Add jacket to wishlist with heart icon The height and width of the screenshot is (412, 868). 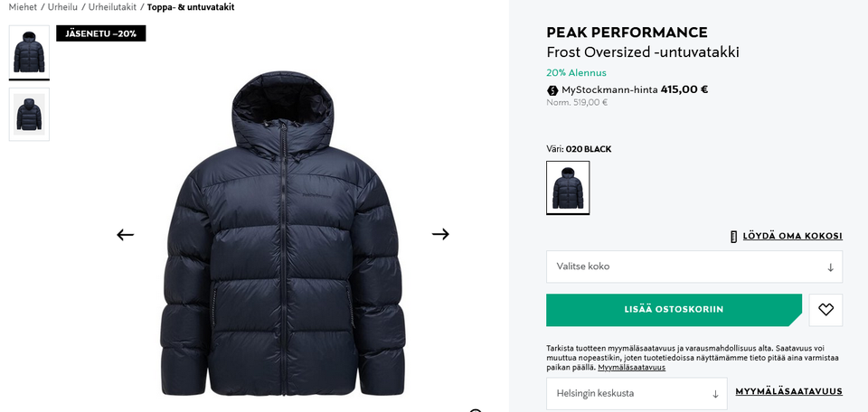pos(826,310)
